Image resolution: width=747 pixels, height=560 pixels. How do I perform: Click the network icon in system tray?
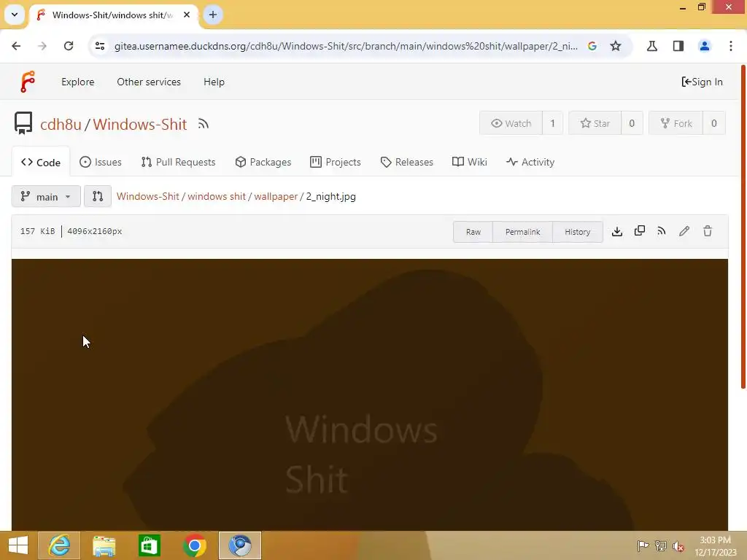[661, 545]
